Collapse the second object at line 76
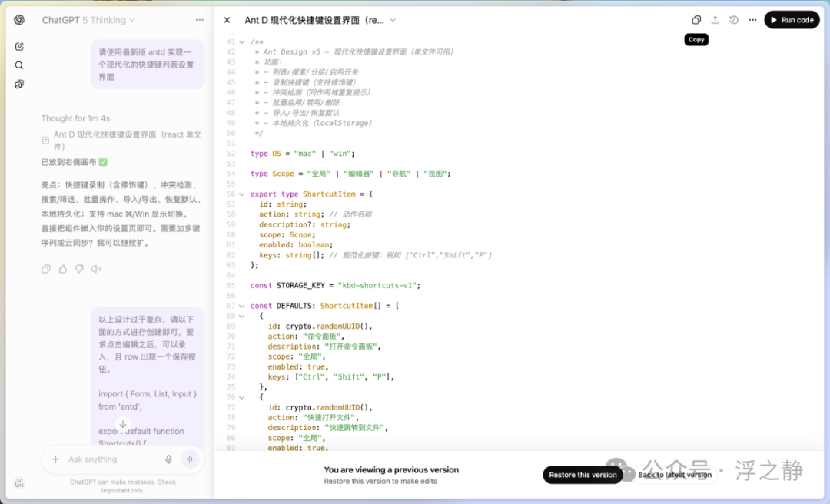 (242, 397)
